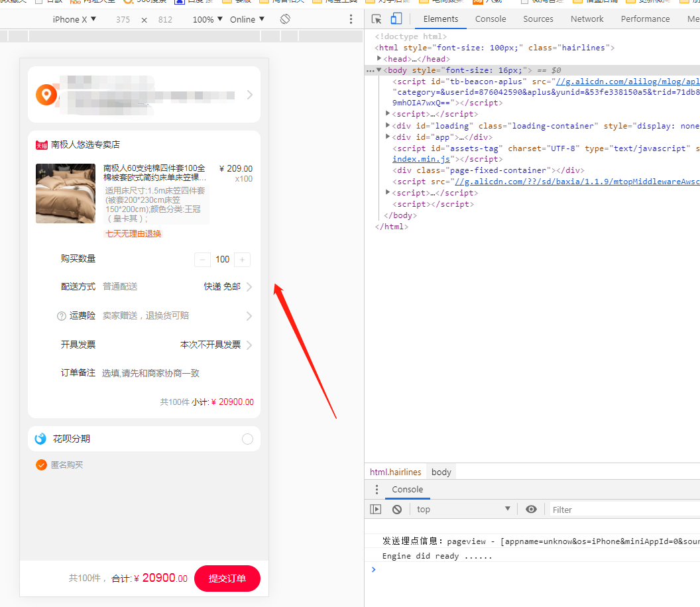Click the Tmall store logo icon
Viewport: 700px width, 607px height.
[42, 145]
